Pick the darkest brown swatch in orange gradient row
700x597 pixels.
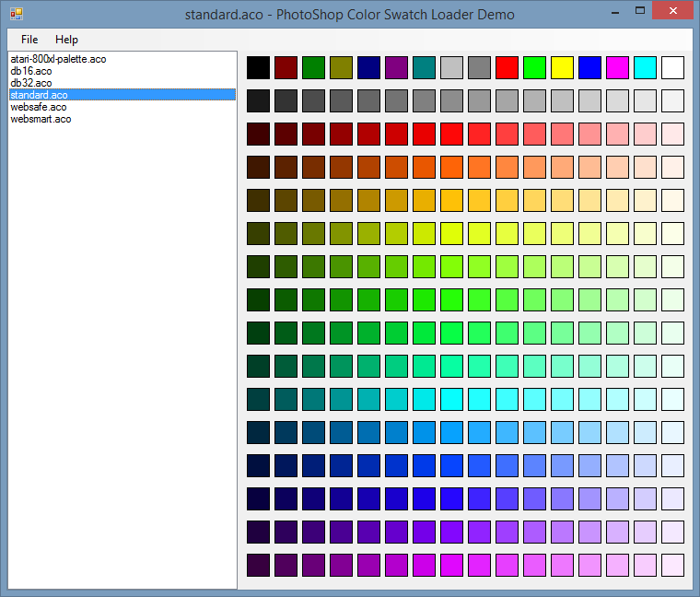258,167
